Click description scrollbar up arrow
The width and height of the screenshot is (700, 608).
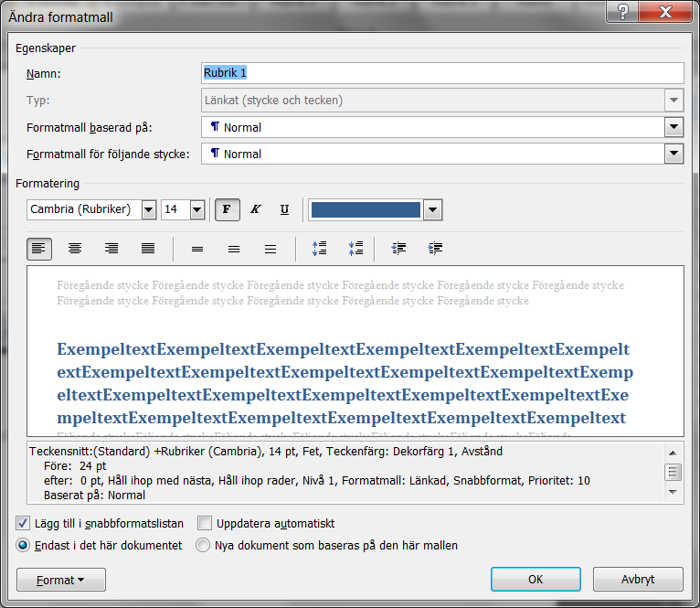tap(673, 453)
